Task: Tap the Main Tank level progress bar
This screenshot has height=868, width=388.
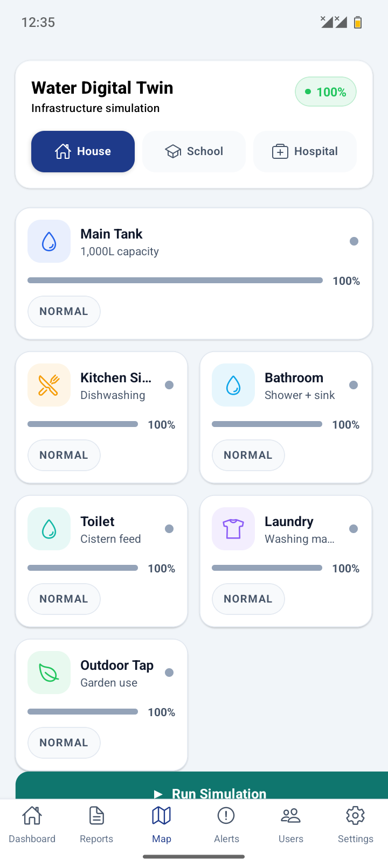Action: pos(175,281)
